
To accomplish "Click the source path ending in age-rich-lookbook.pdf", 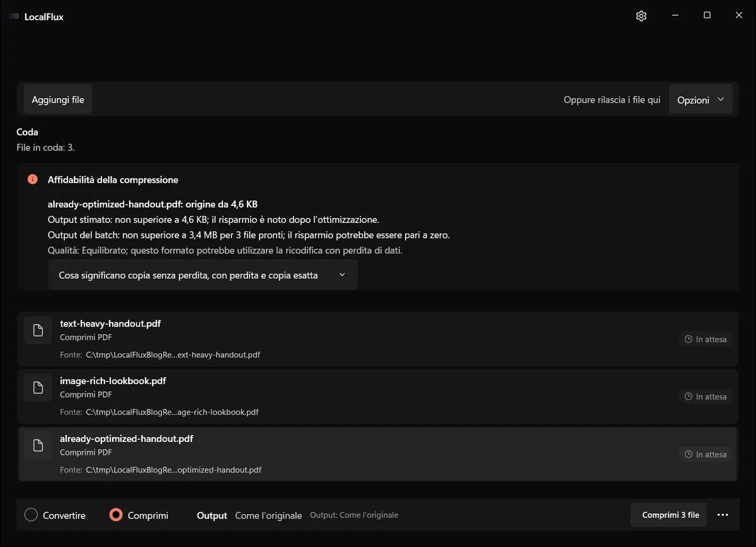I will point(172,412).
